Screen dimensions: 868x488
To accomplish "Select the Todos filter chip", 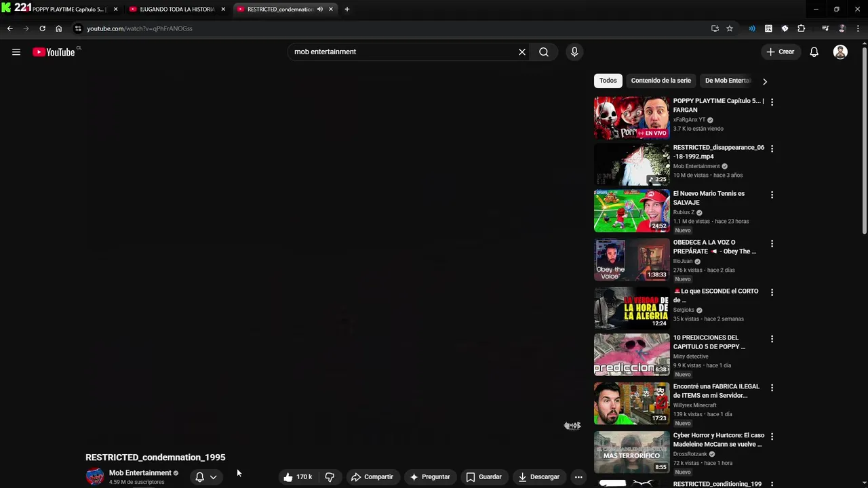I will [608, 81].
